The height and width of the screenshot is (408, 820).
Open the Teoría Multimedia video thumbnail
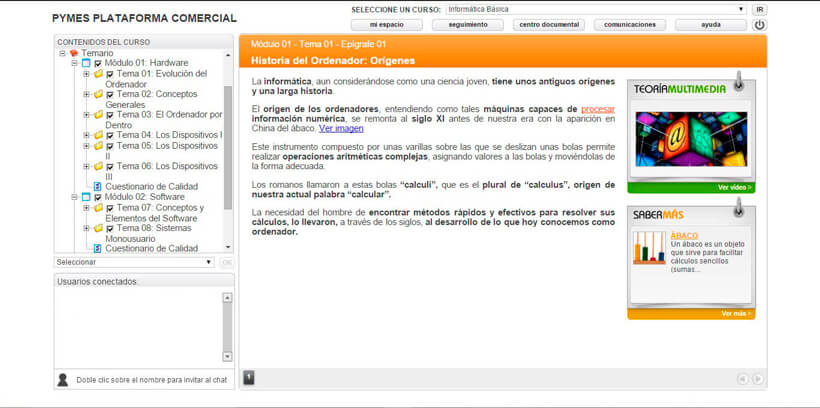tap(691, 139)
